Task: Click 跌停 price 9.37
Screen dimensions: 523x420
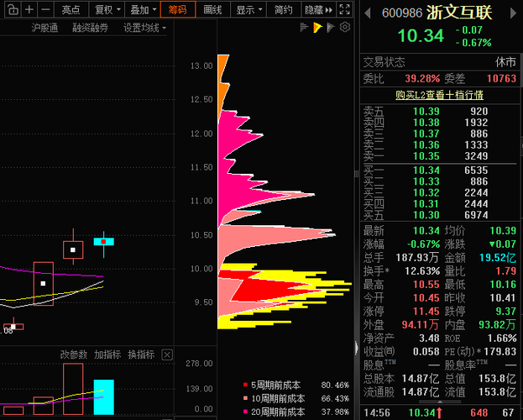Action: [505, 312]
